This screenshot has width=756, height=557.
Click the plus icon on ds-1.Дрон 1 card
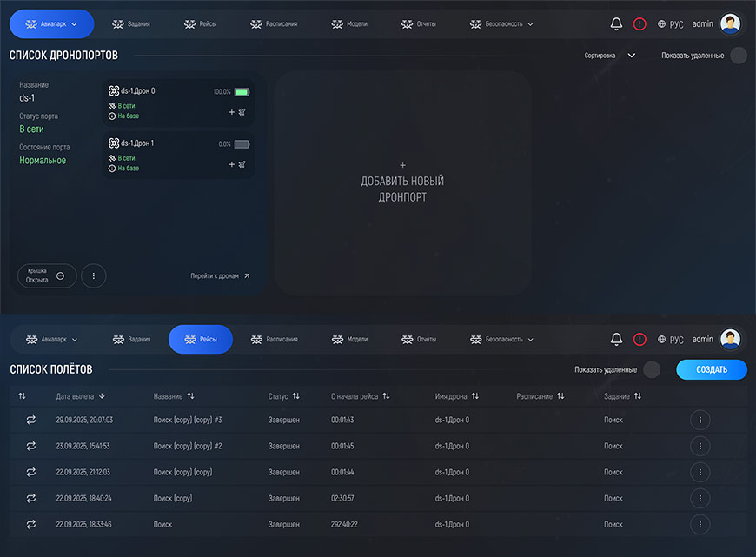[231, 164]
